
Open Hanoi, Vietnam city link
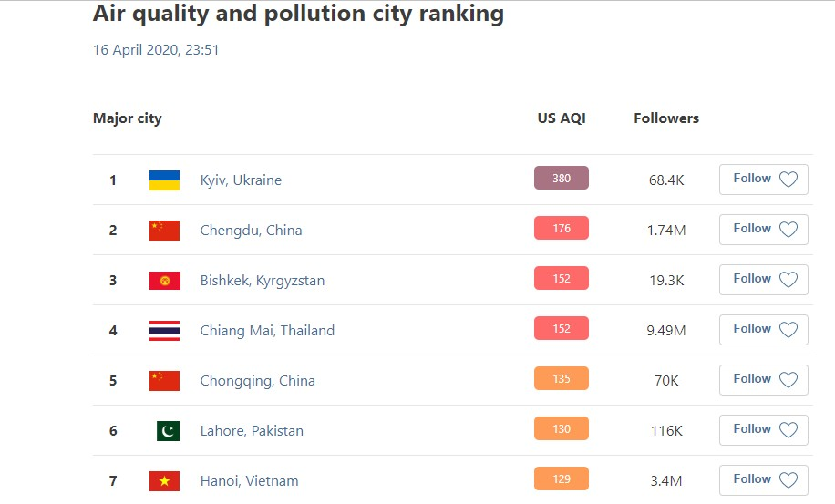(249, 481)
